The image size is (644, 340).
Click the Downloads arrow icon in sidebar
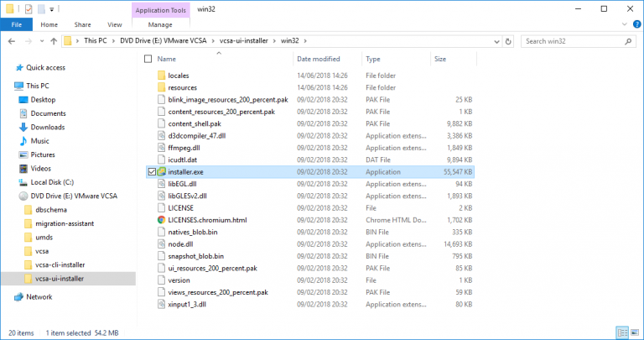[x=23, y=128]
